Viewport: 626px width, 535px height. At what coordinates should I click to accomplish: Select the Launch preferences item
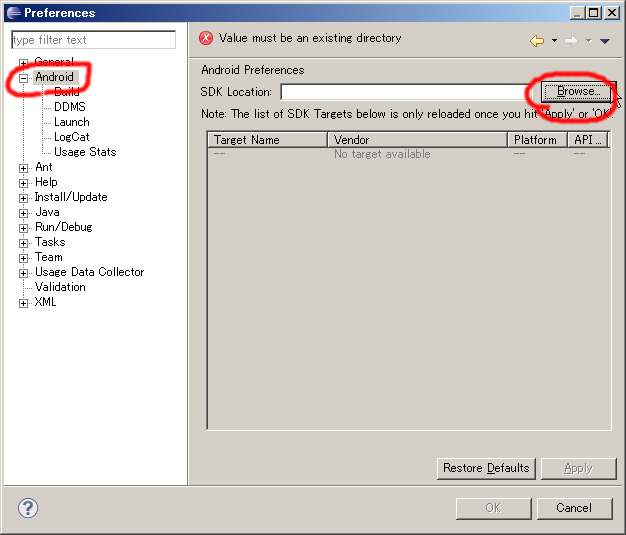coord(72,122)
